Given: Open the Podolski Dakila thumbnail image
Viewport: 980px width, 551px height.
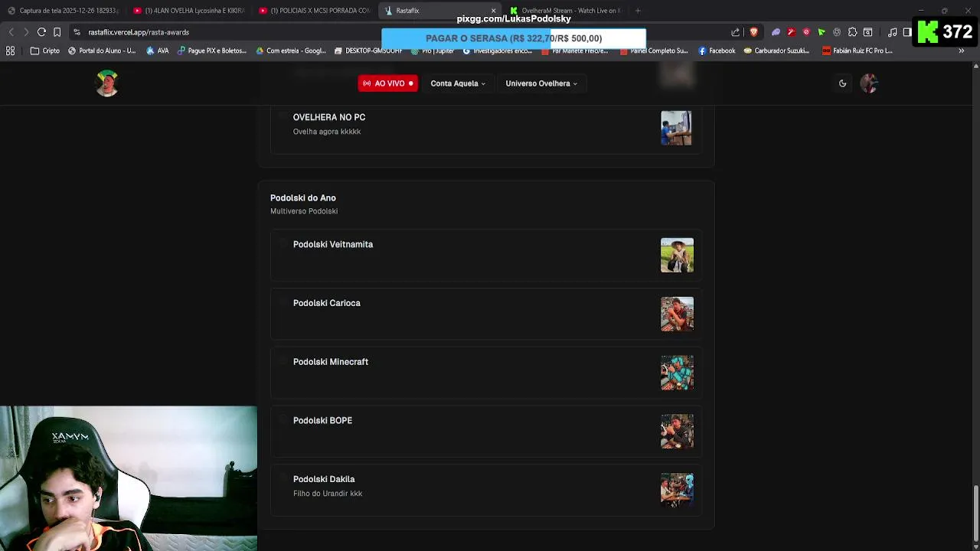Looking at the screenshot, I should (x=677, y=490).
